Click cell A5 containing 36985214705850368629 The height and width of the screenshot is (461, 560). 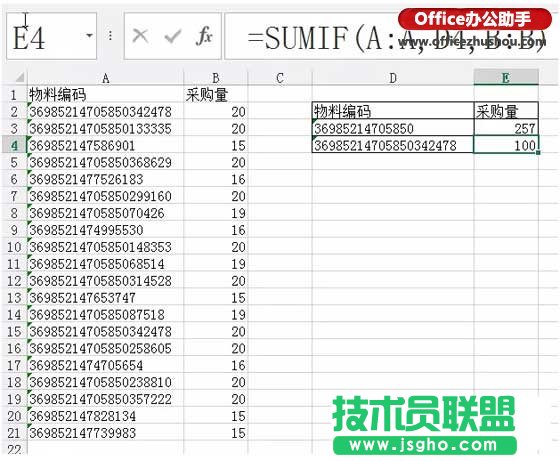[105, 162]
